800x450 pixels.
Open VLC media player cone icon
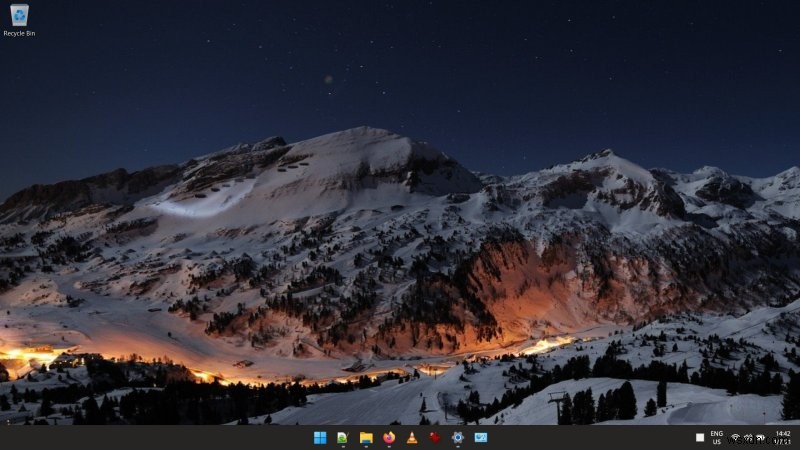tap(412, 438)
